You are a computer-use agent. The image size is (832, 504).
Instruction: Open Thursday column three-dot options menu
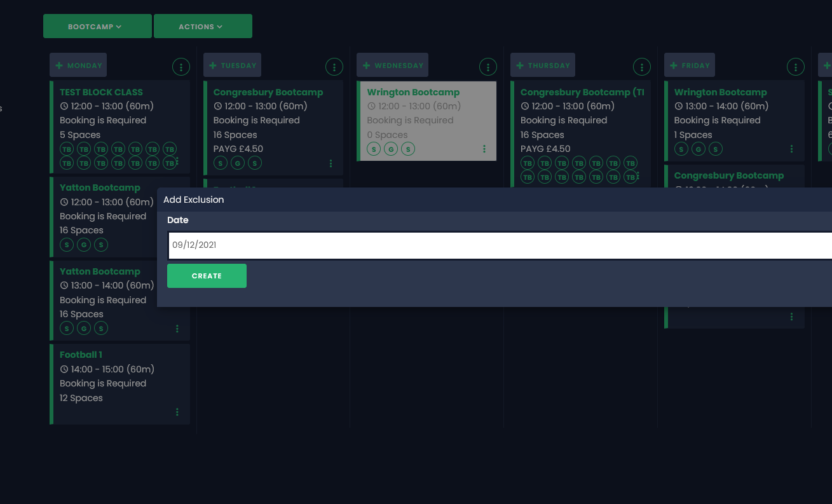[x=642, y=67]
